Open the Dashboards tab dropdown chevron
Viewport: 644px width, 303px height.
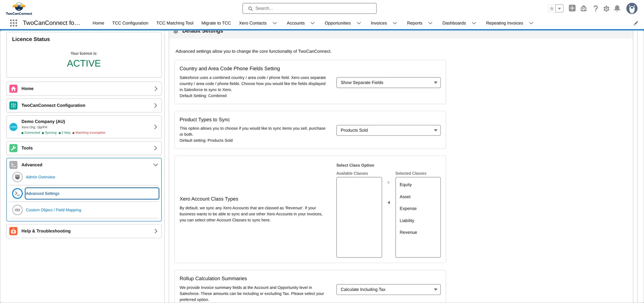click(474, 23)
